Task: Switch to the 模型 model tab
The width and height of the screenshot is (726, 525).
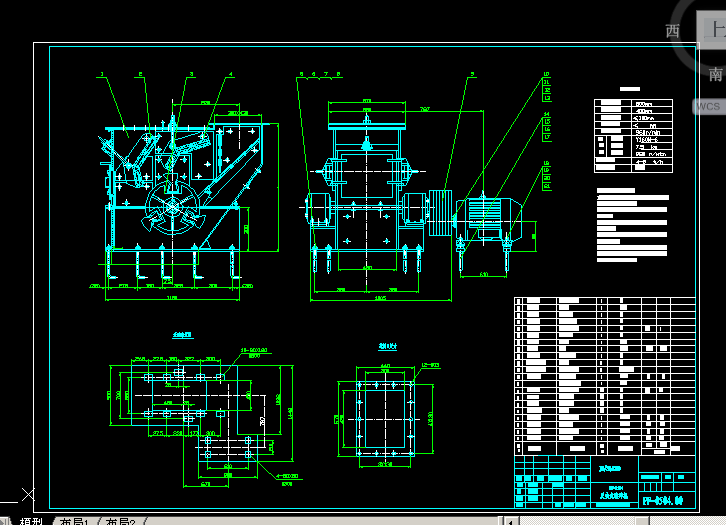Action: [31, 522]
